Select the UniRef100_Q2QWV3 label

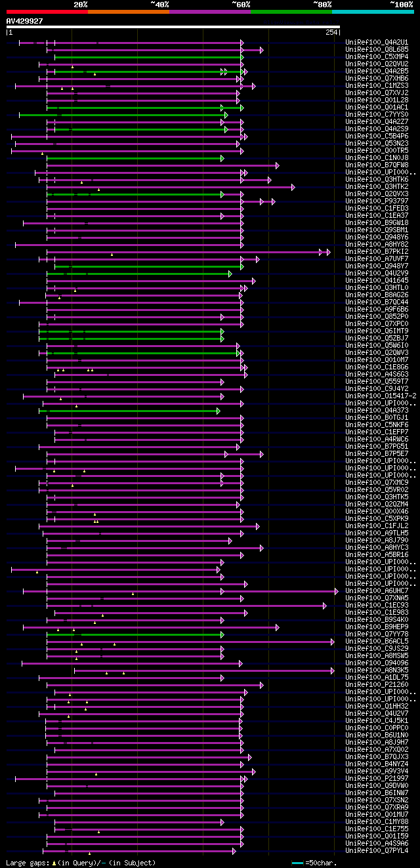click(377, 352)
